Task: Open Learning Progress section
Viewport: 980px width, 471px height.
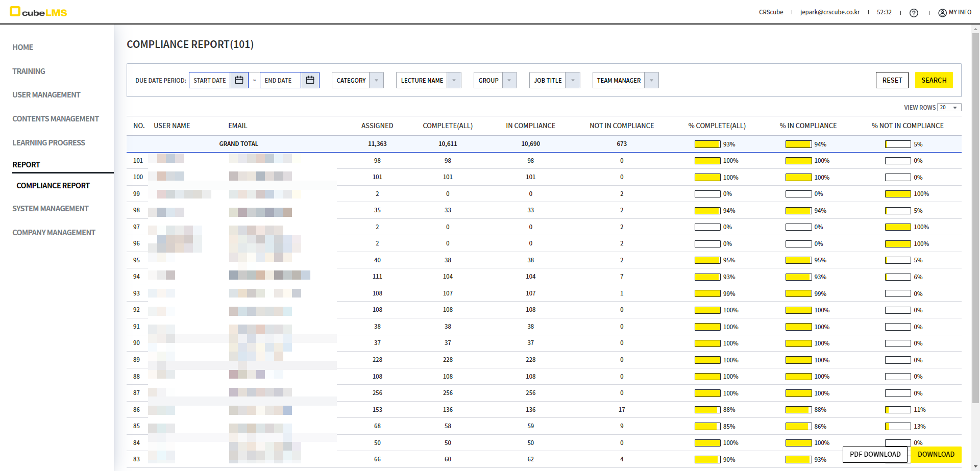Action: [x=49, y=143]
